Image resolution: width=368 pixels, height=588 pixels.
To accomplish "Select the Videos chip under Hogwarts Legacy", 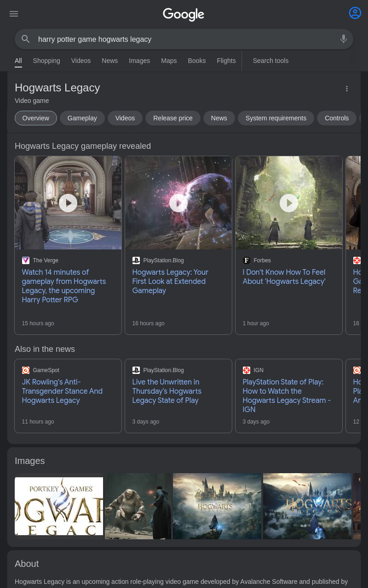I will tap(125, 118).
